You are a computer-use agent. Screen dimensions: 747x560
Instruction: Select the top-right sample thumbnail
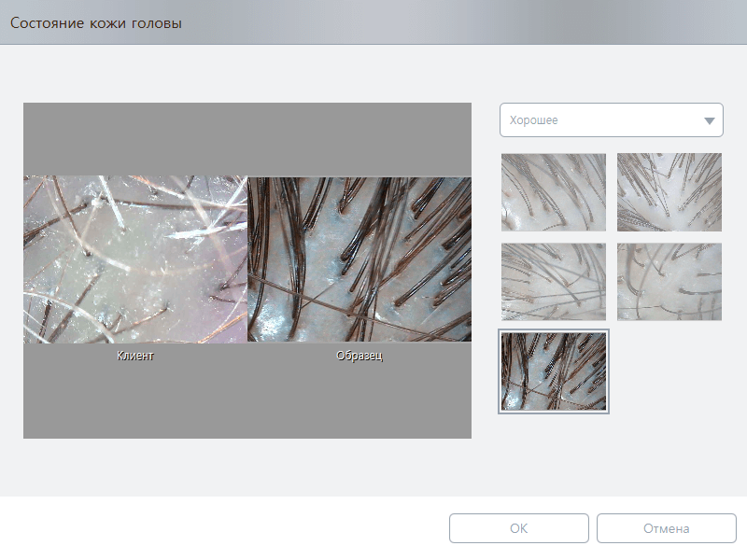(669, 192)
